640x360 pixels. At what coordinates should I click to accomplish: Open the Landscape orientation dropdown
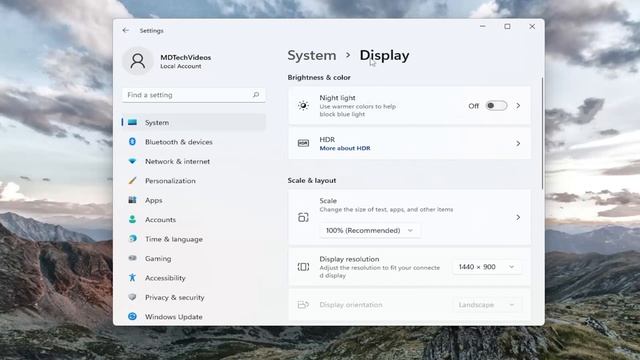tap(487, 305)
